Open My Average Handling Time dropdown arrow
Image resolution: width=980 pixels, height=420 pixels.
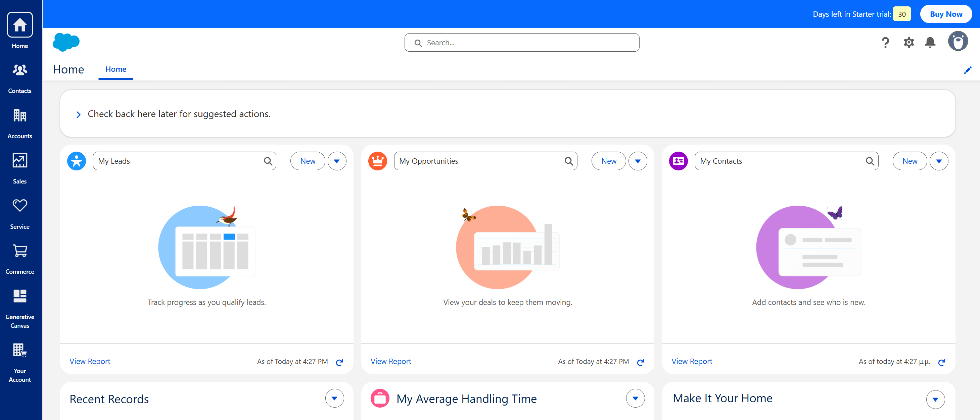(635, 398)
